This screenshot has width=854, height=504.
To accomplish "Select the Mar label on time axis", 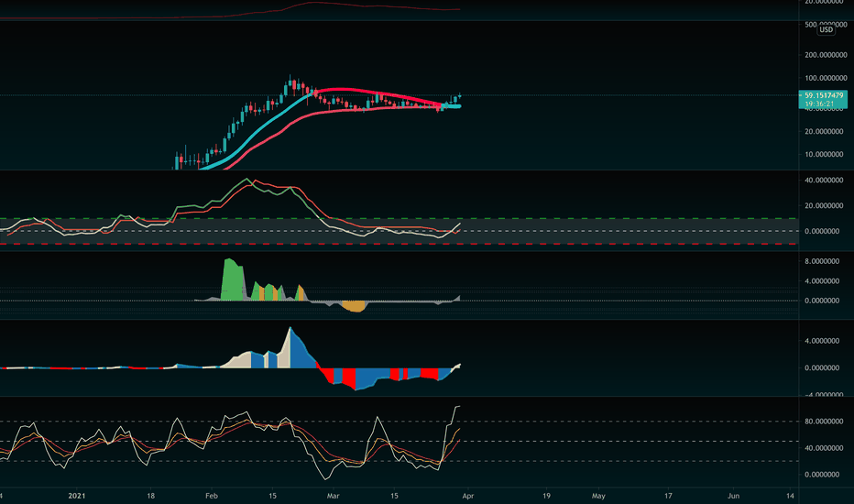I will [333, 496].
